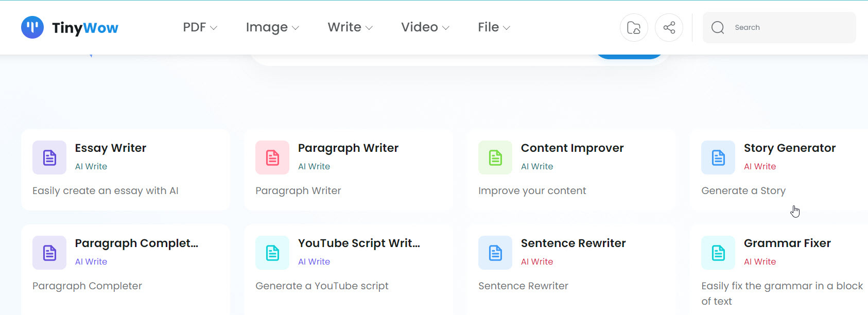
Task: Click the Sentence Rewriter blue document icon
Action: pyautogui.click(x=495, y=253)
